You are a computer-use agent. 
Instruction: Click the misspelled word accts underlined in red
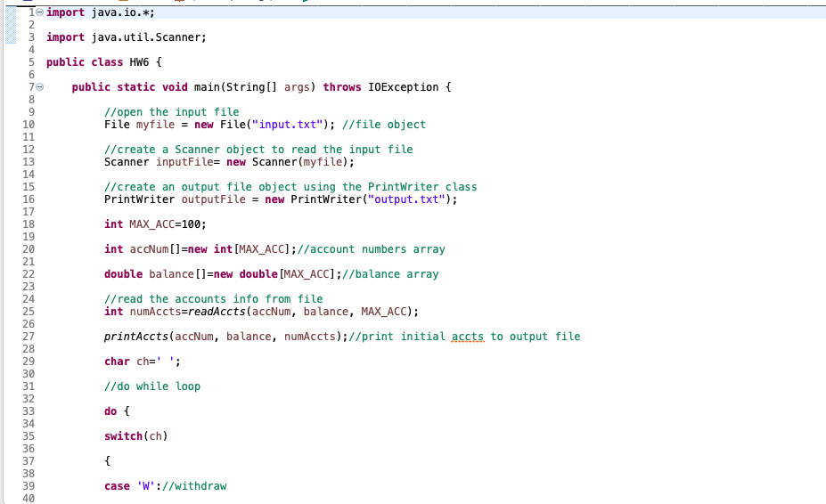pyautogui.click(x=467, y=337)
